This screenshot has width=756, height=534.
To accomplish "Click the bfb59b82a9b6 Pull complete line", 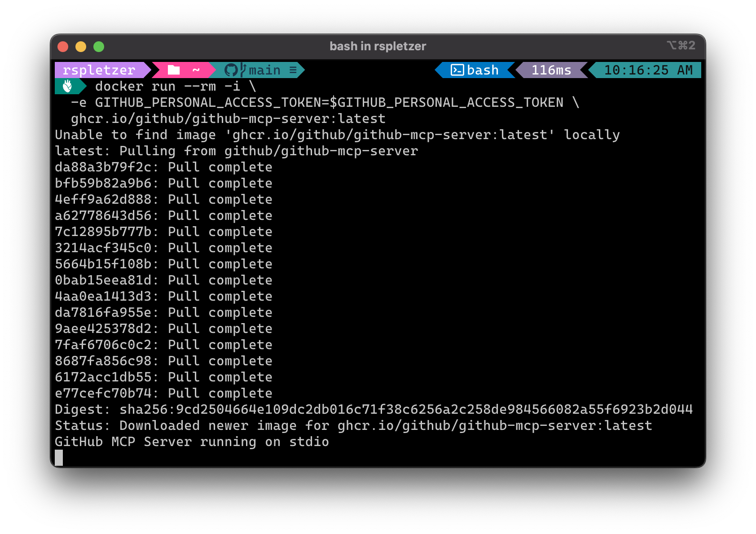I will 163,183.
